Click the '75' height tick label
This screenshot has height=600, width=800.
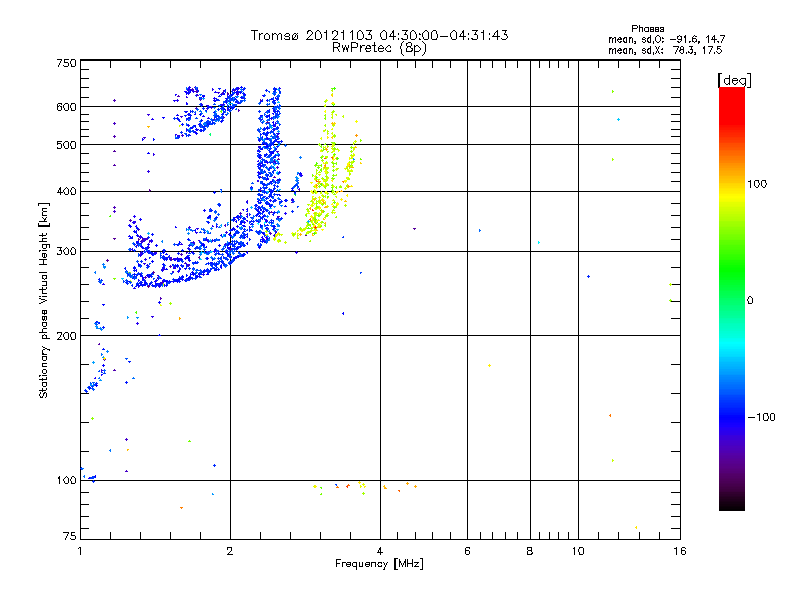(x=70, y=536)
